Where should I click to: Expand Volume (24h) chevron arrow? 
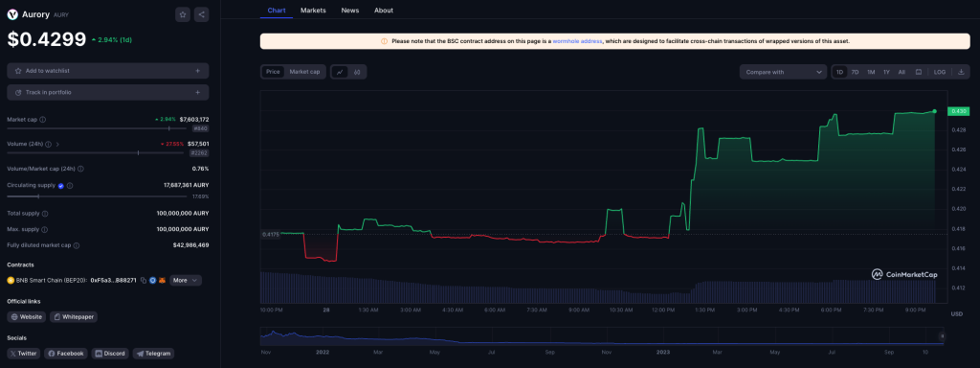(58, 144)
